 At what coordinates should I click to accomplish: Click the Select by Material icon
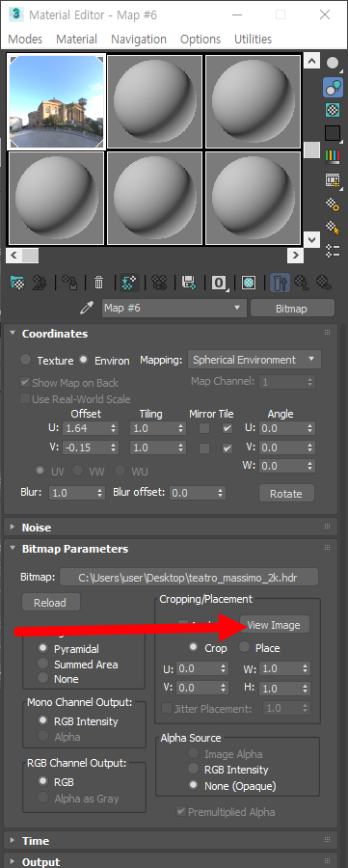click(333, 228)
